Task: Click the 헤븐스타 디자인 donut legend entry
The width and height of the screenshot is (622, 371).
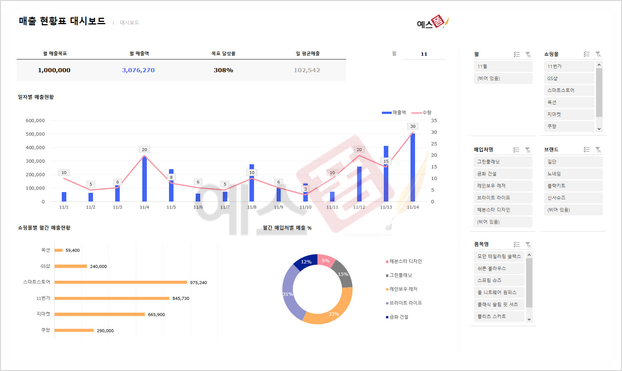Action: (404, 261)
